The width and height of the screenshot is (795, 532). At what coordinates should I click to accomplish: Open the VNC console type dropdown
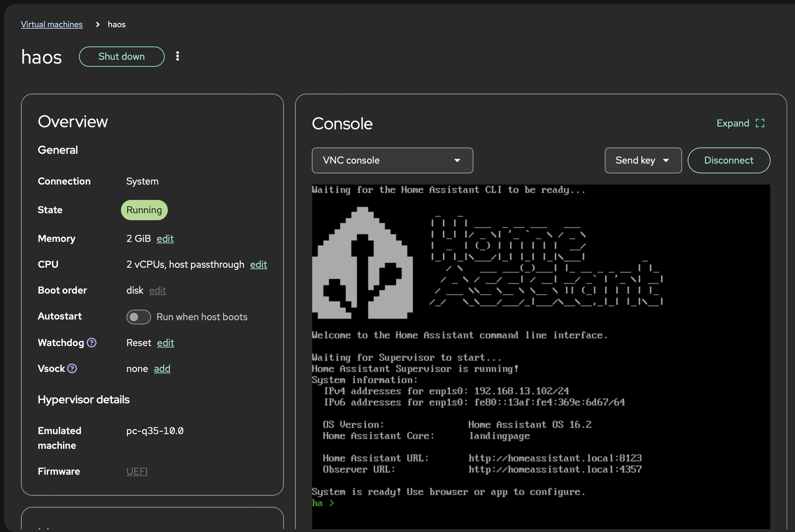392,160
